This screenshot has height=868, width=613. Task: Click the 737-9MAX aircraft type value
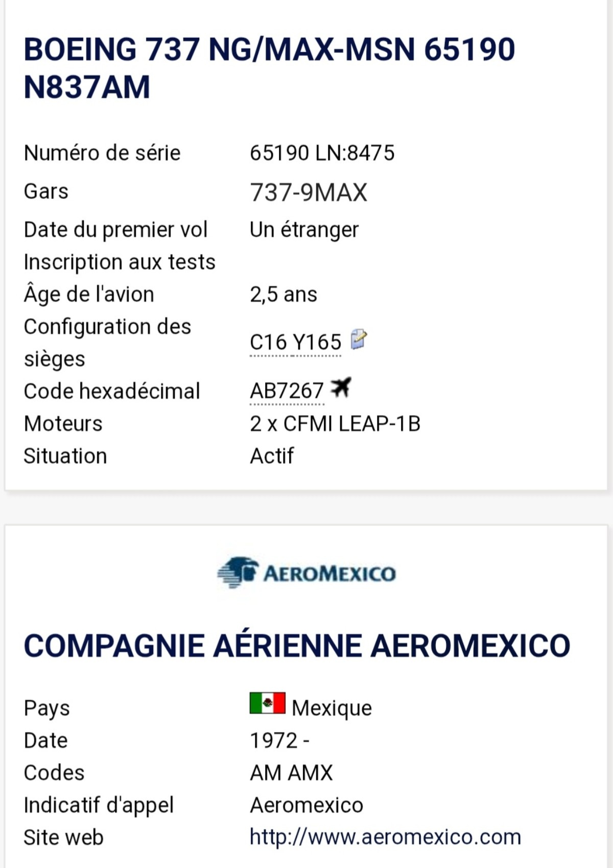(x=309, y=193)
